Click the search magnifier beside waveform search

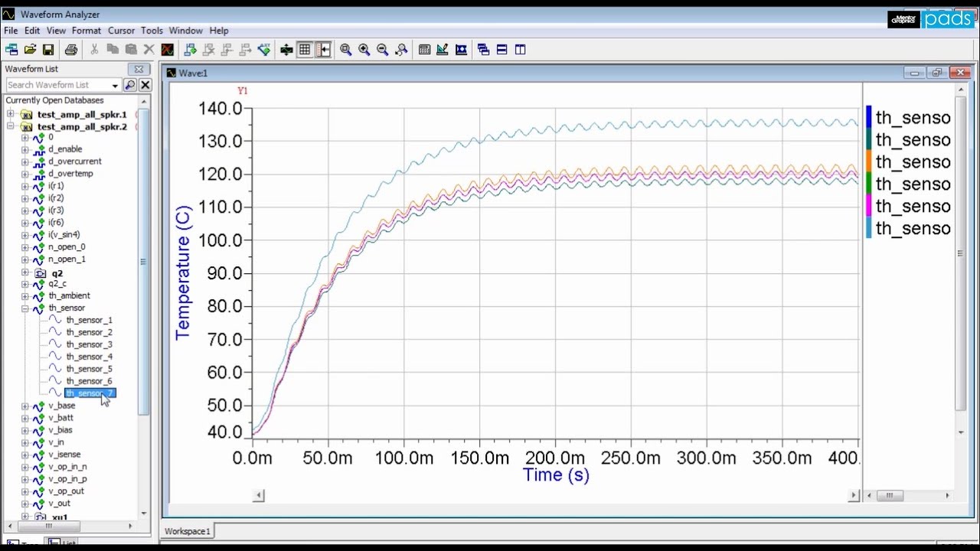click(130, 85)
